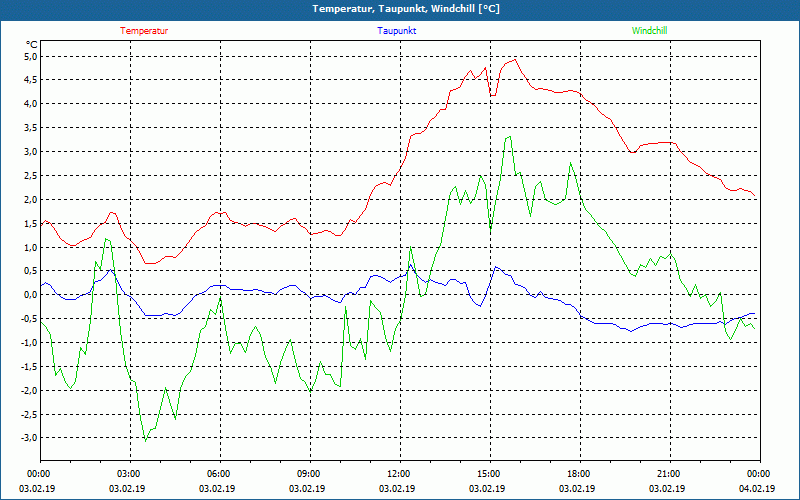Click the 0,5 y-axis value
Image resolution: width=800 pixels, height=500 pixels.
coord(31,271)
